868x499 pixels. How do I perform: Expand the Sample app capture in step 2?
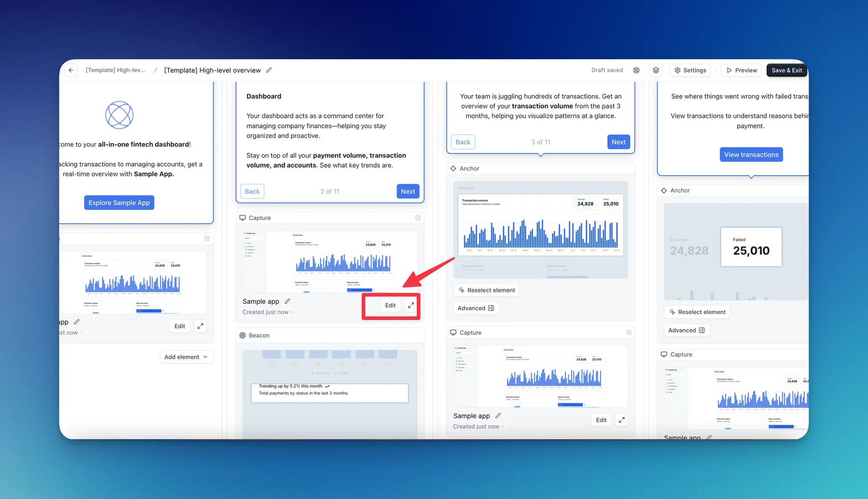point(410,306)
